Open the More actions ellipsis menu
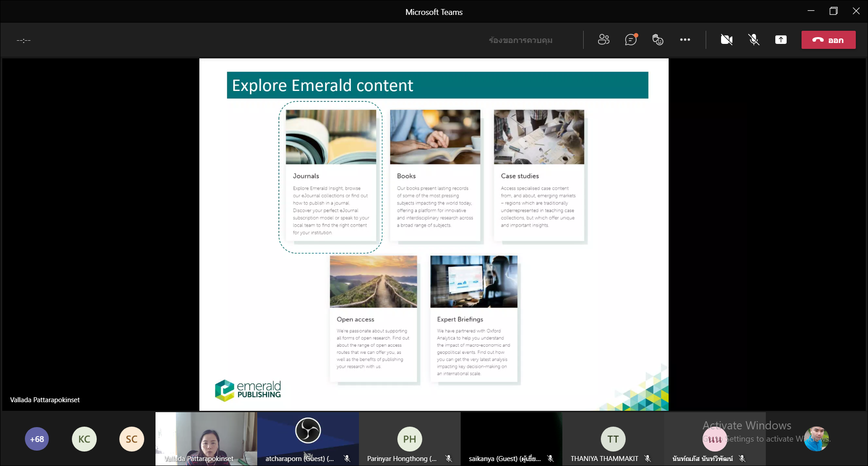Screen dimensions: 868x466 tap(685, 40)
